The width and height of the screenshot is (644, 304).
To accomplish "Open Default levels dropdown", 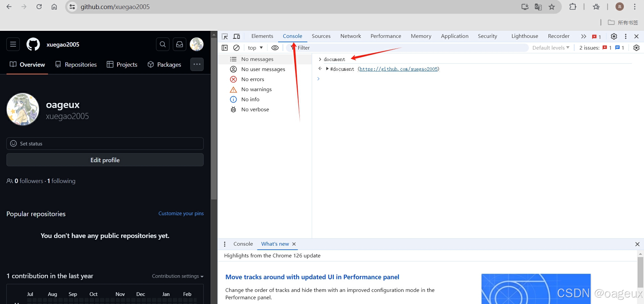I will pyautogui.click(x=551, y=48).
